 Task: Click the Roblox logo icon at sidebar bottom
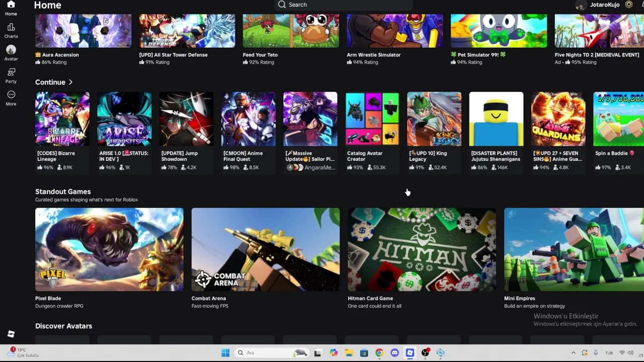point(11,334)
